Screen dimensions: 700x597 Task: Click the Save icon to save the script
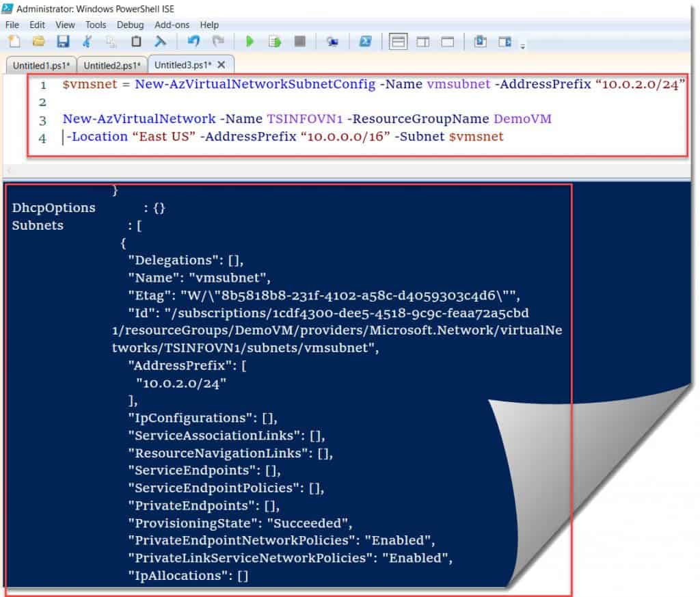pos(63,41)
